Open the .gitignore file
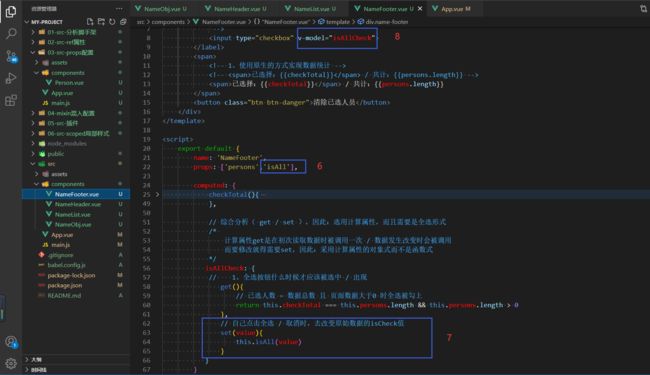This screenshot has height=375, width=650. tap(77, 255)
